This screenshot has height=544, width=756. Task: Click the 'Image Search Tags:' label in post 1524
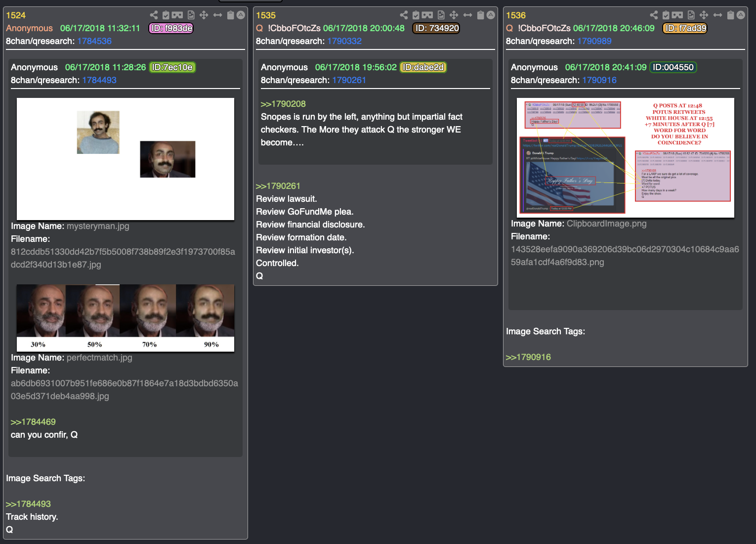point(45,478)
